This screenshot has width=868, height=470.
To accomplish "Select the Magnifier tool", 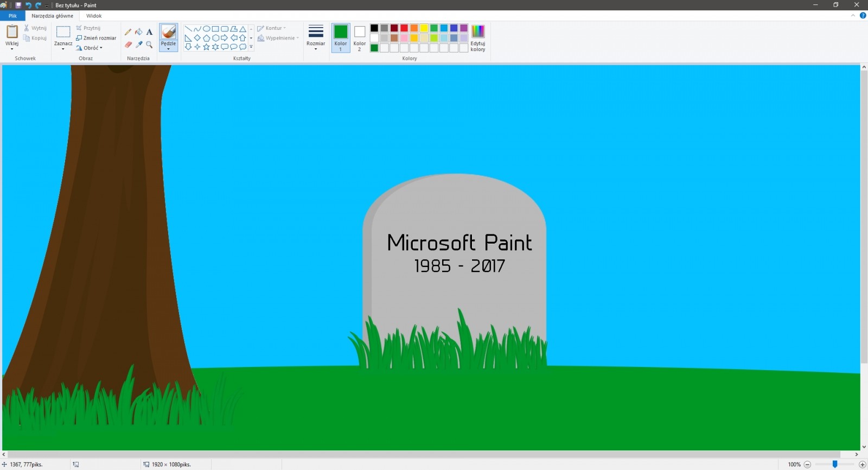I will click(x=149, y=45).
